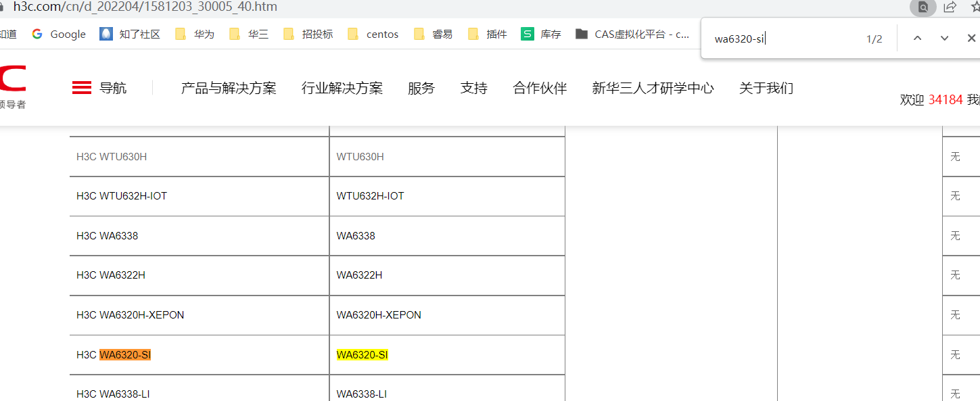Screen dimensions: 980x401
Task: Click the WTU630H model cell
Action: click(447, 156)
